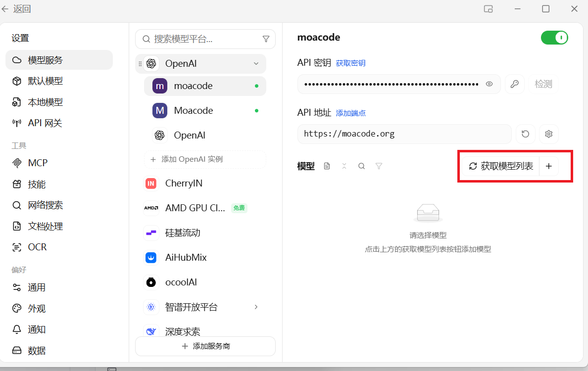Open 通用 preferences
The height and width of the screenshot is (371, 588).
click(x=59, y=287)
